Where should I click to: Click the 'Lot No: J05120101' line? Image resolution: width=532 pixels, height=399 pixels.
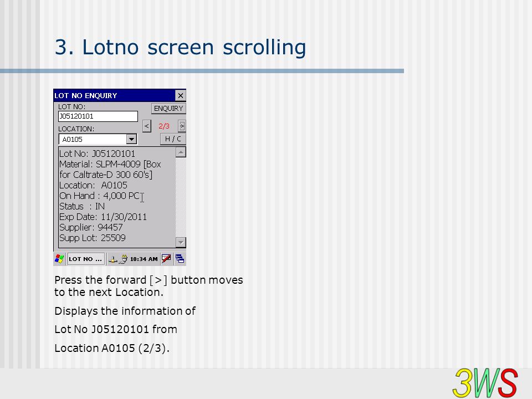[97, 154]
